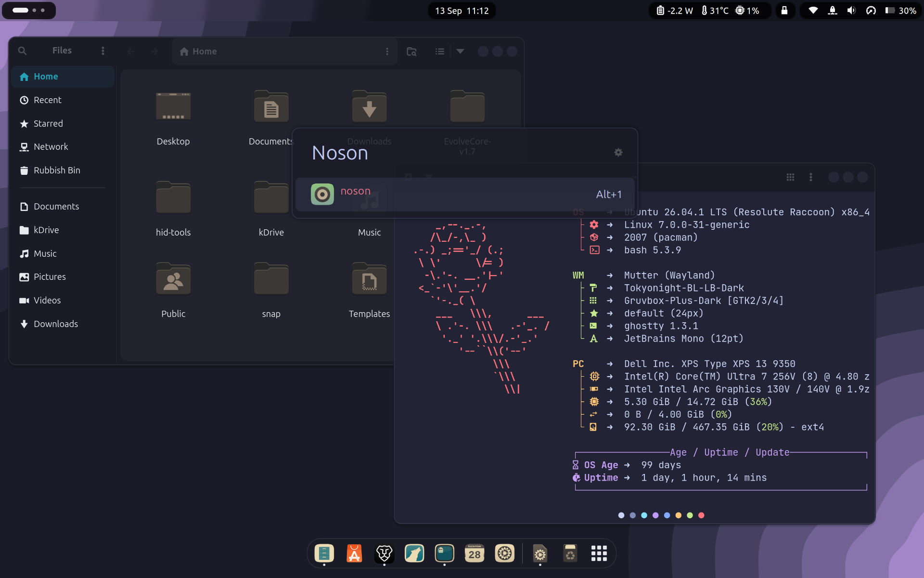Click the Wi-Fi icon in top bar

(813, 11)
